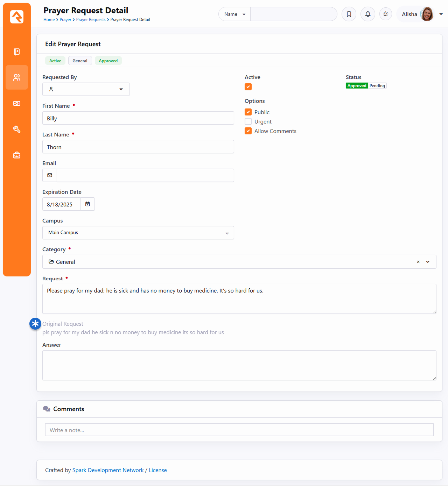This screenshot has width=448, height=486.
Task: Click the Rock logo icon in sidebar
Action: click(16, 17)
